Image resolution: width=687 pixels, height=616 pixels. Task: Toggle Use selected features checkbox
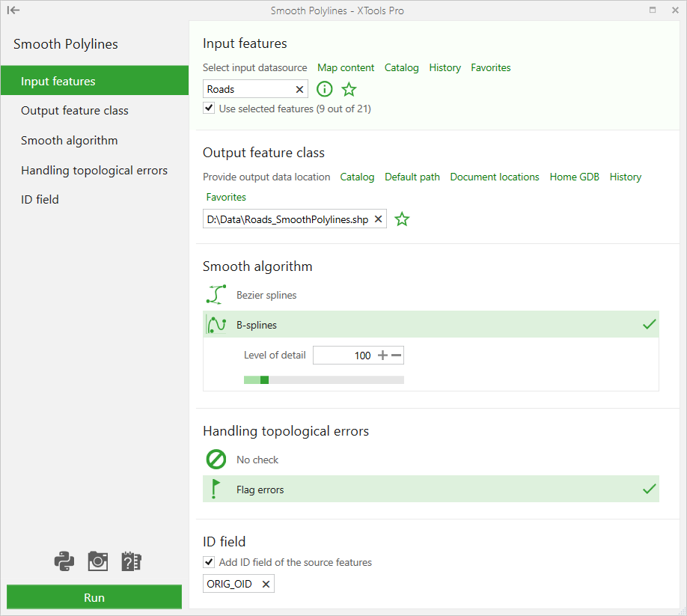pos(209,108)
